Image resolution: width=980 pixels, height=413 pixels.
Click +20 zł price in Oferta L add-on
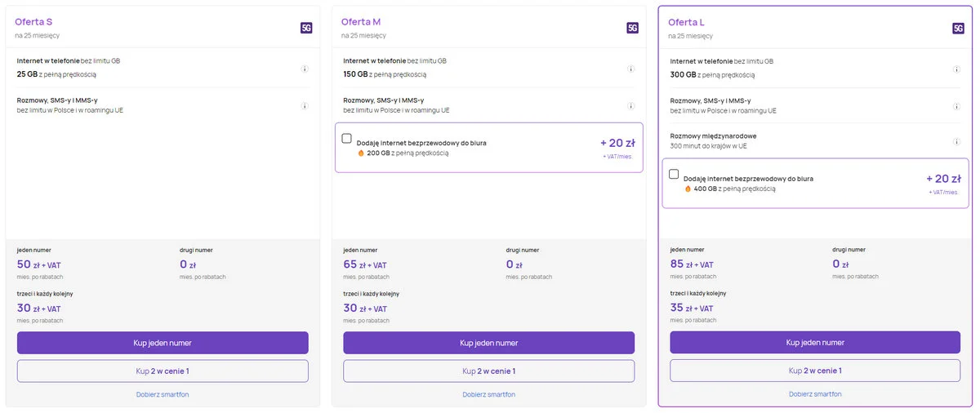click(943, 178)
